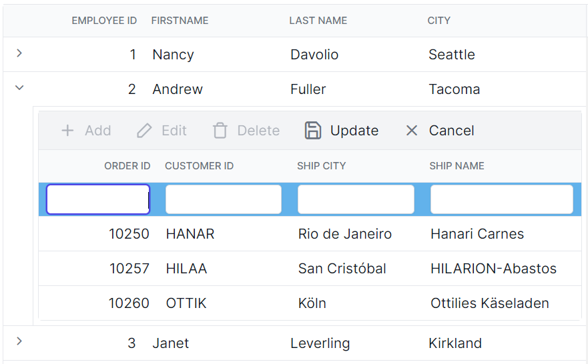The width and height of the screenshot is (588, 364).
Task: Discard changes with the Cancel button
Action: pyautogui.click(x=440, y=131)
